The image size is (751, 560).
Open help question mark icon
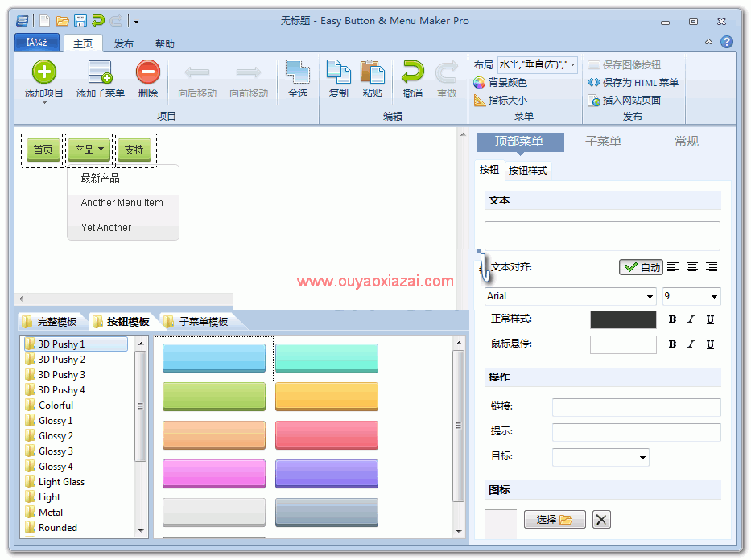[x=727, y=42]
